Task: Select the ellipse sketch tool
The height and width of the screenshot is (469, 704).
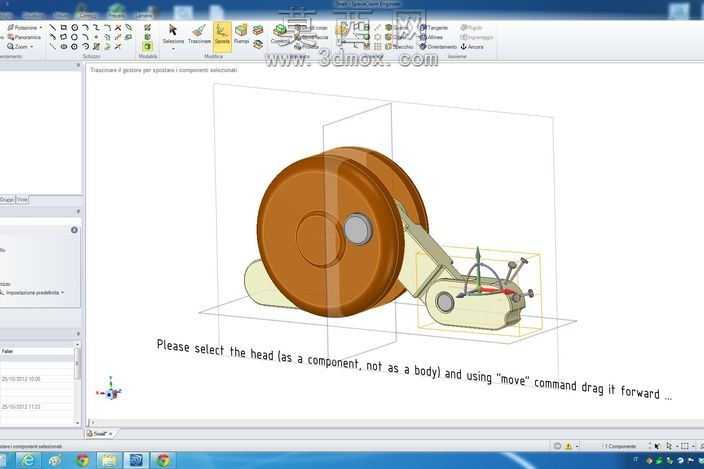Action: (64, 47)
